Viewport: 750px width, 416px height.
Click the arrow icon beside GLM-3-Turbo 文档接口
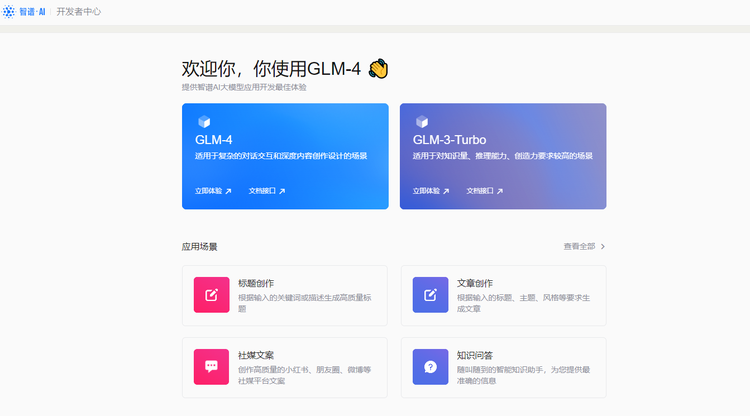click(500, 191)
